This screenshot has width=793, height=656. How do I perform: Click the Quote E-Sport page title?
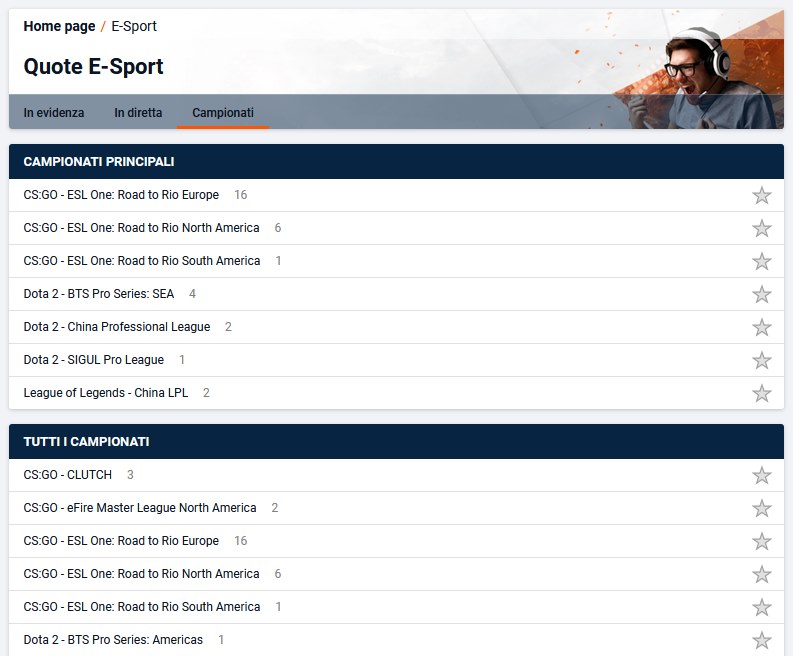93,66
